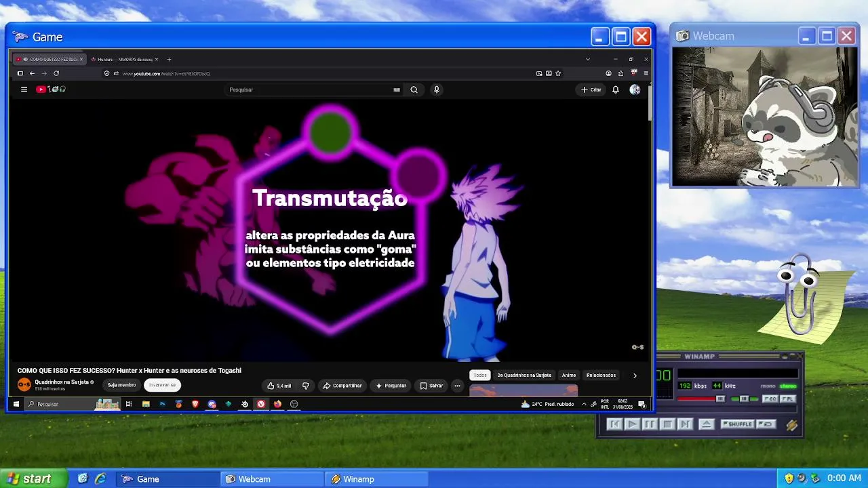Screen dimensions: 868x488
Task: Click the Seja membro button
Action: [122, 385]
